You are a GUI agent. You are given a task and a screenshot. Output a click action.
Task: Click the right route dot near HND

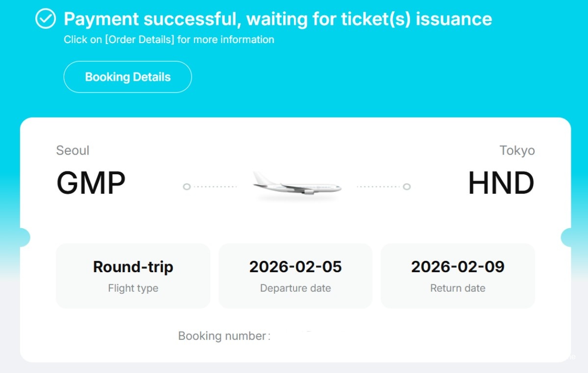[407, 186]
